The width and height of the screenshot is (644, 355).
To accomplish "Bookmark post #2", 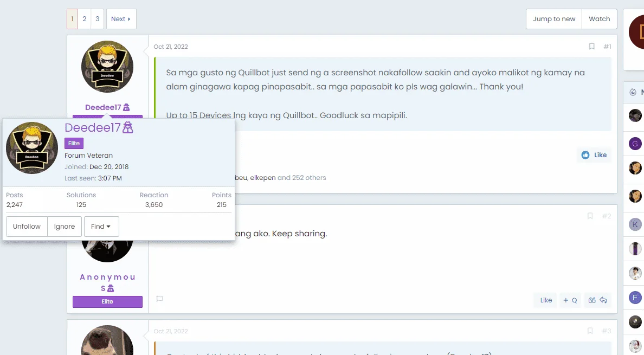I will (x=590, y=216).
